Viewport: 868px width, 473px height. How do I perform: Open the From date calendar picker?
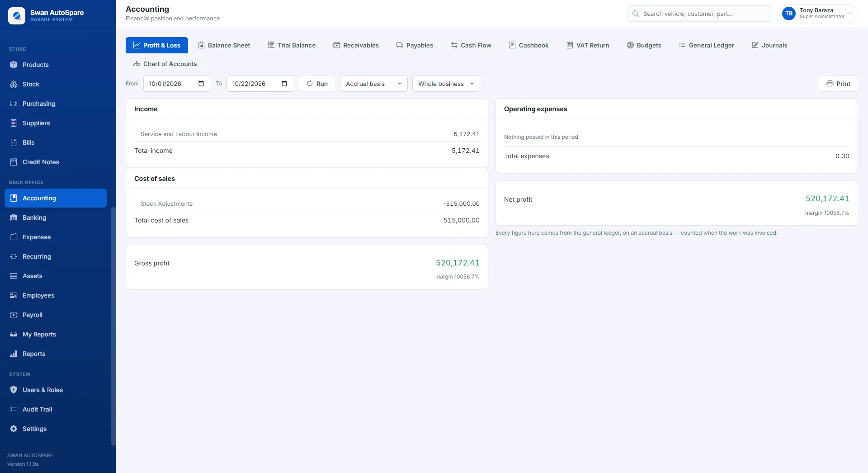point(201,84)
